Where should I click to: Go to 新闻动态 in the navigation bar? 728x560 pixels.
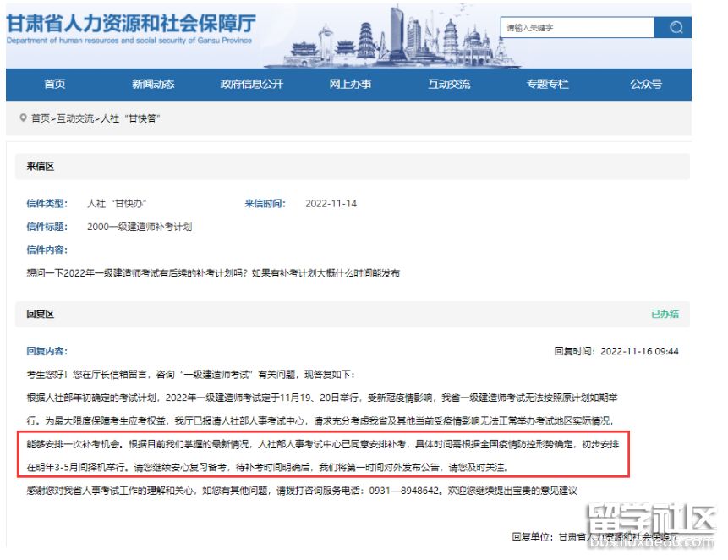click(153, 85)
